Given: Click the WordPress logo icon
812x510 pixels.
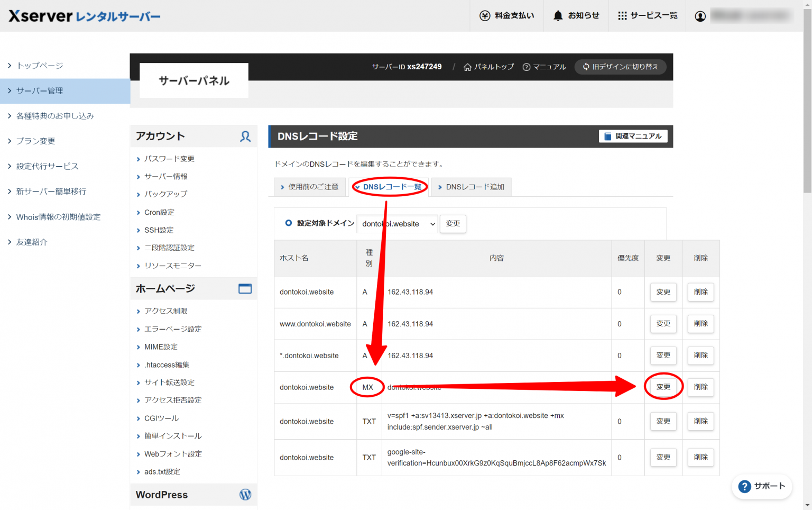Looking at the screenshot, I should [245, 495].
